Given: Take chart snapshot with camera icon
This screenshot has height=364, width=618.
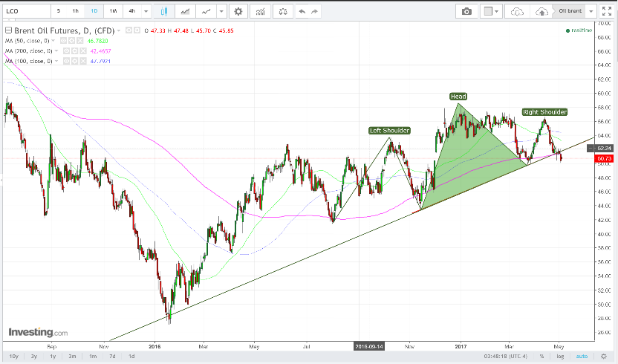Looking at the screenshot, I should click(x=466, y=11).
